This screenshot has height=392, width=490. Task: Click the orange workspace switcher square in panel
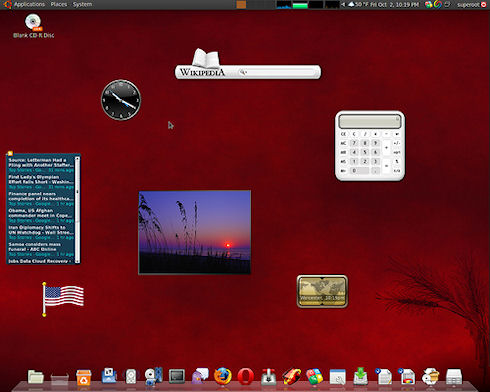241,5
